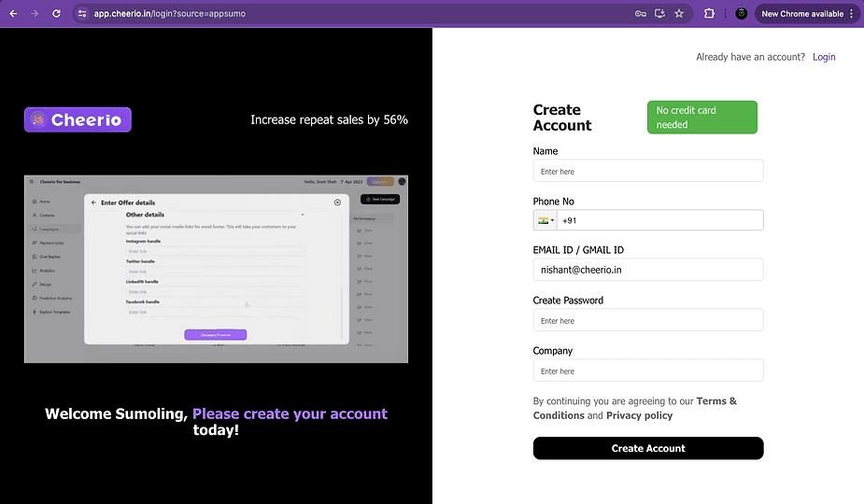Focus the Name input field
The image size is (864, 504).
click(648, 171)
